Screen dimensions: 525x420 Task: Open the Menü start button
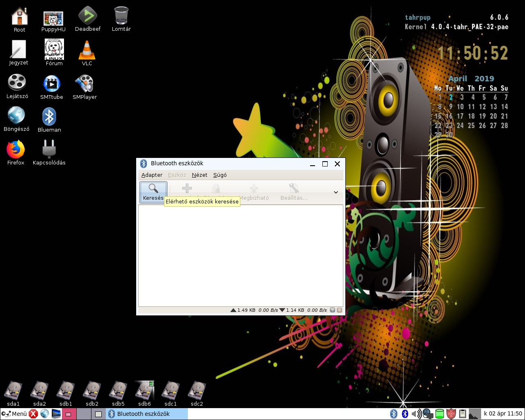tap(14, 414)
